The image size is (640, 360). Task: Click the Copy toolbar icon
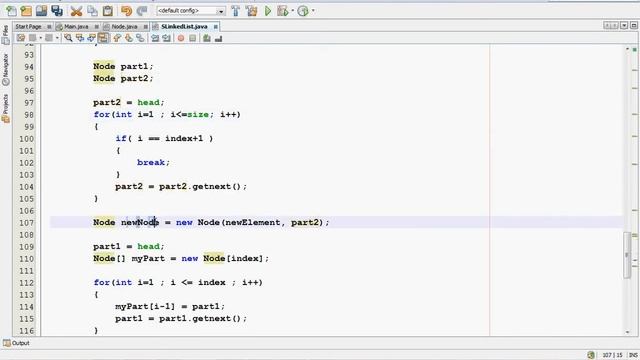click(x=92, y=11)
